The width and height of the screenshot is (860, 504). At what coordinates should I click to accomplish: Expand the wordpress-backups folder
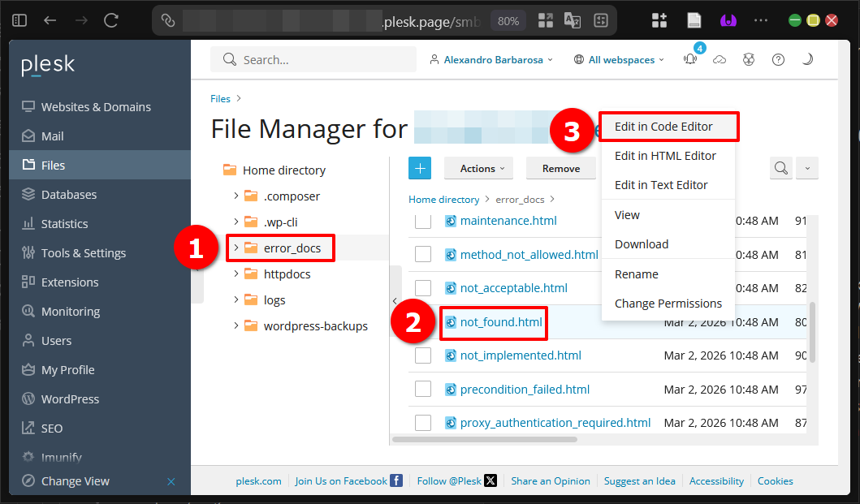(236, 325)
